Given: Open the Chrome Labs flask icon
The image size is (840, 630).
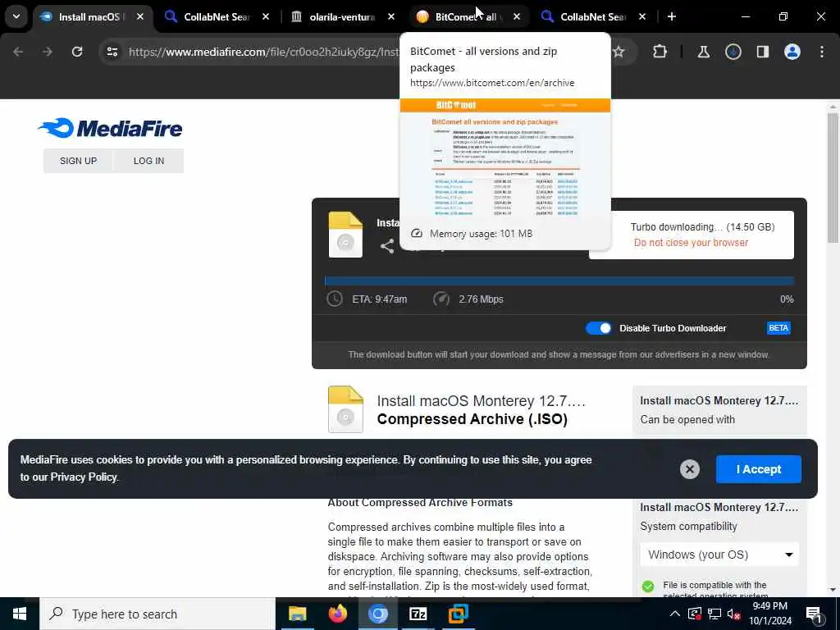Looking at the screenshot, I should click(x=703, y=52).
